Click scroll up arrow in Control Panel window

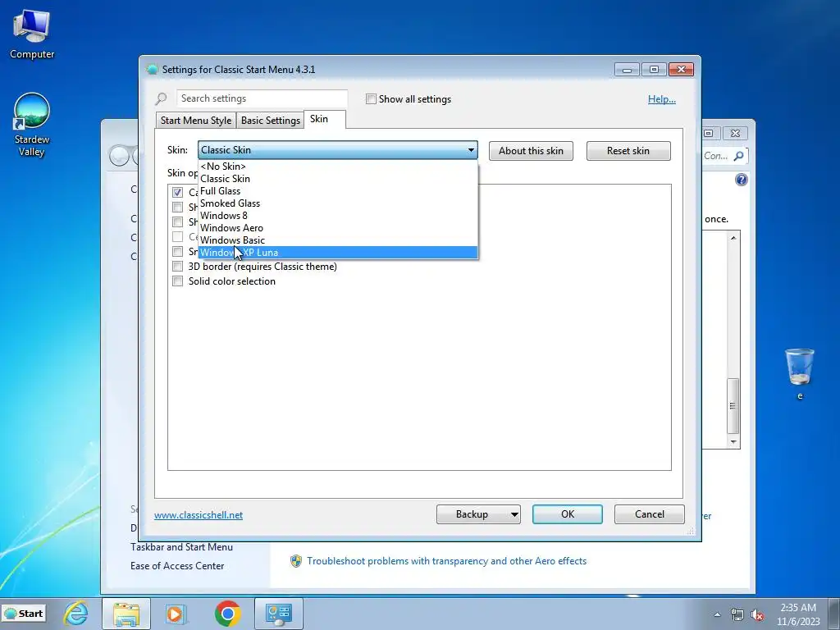pyautogui.click(x=733, y=238)
